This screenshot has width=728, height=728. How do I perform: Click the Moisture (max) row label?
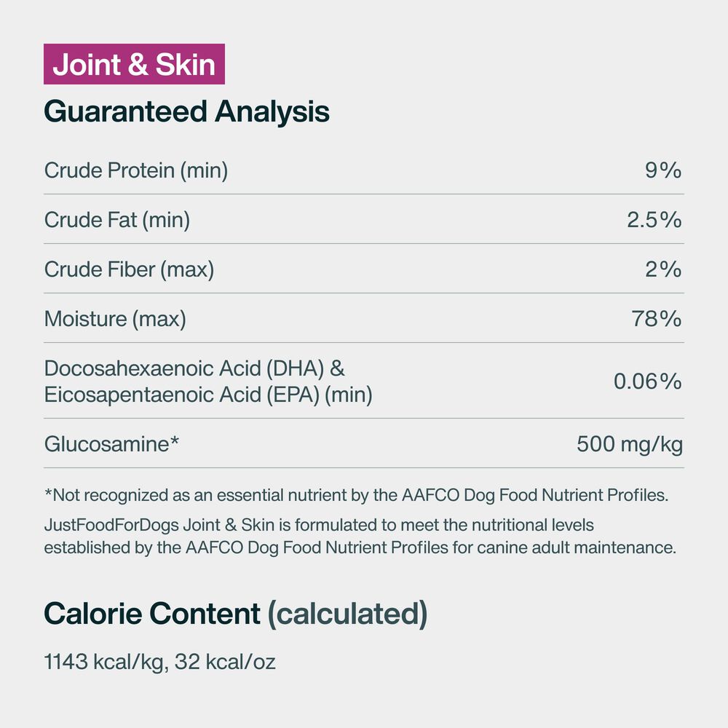click(x=115, y=319)
